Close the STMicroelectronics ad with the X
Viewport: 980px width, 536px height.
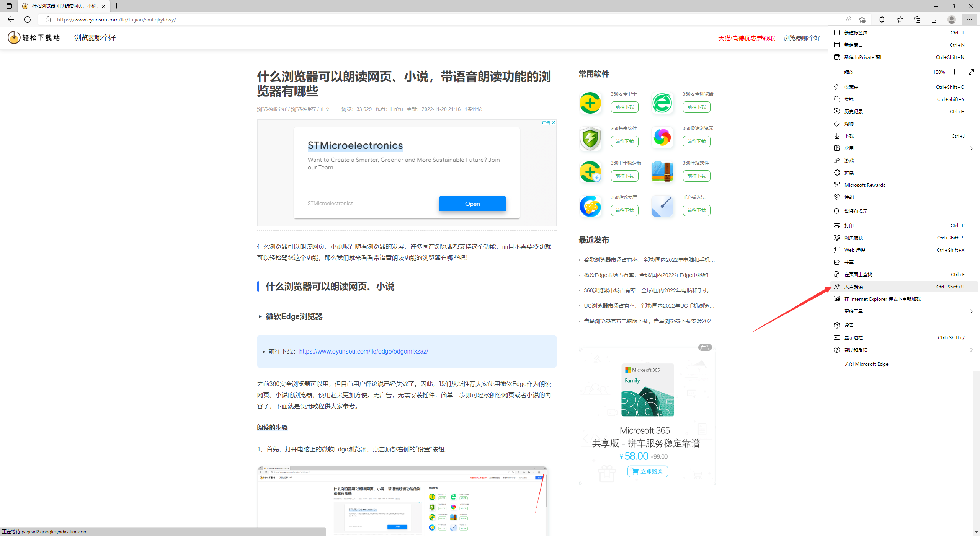pyautogui.click(x=553, y=123)
